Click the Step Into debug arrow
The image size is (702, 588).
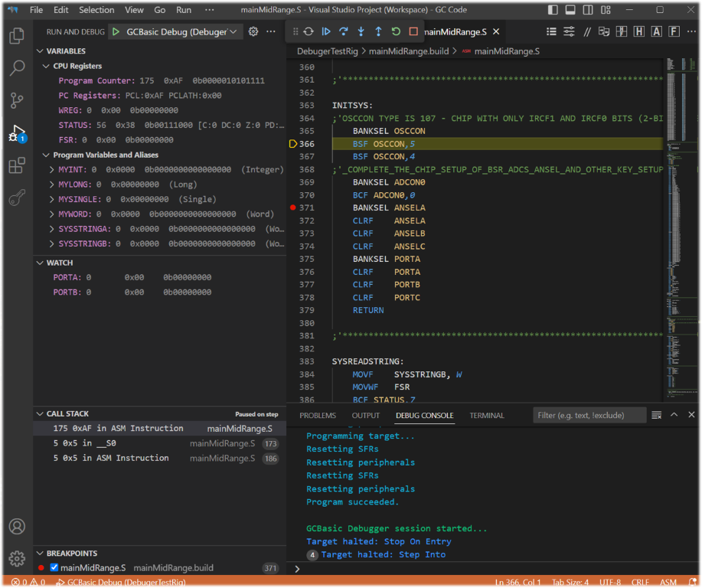tap(361, 31)
